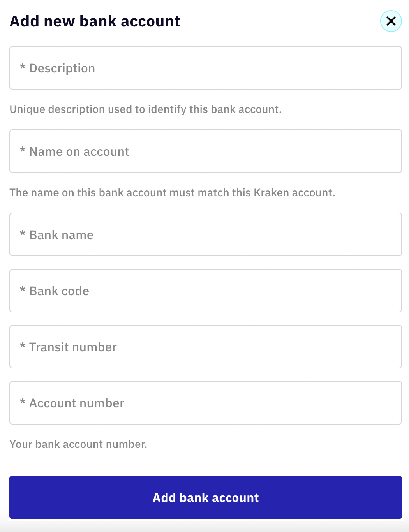Click the asterisk beside Name on account
The width and height of the screenshot is (409, 532).
(23, 150)
